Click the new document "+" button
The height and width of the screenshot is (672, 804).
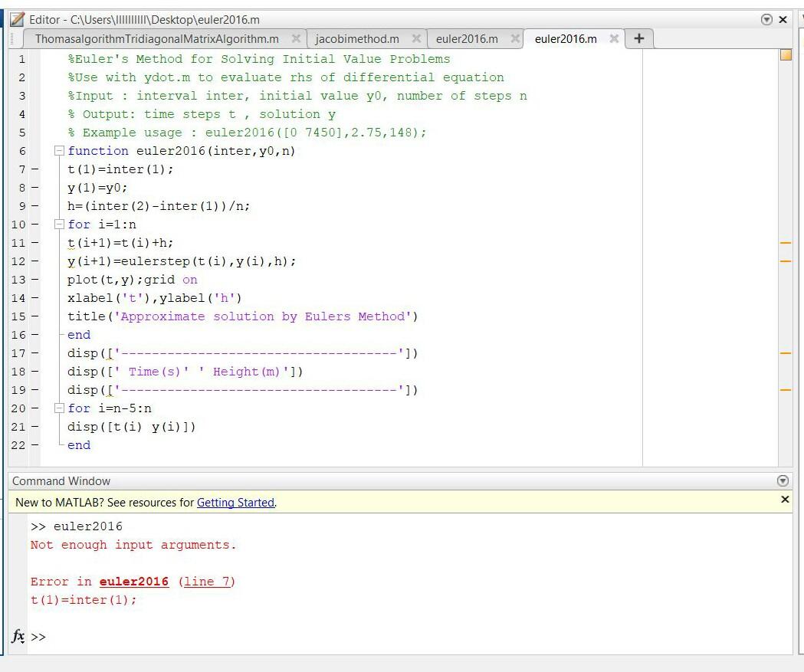point(639,37)
